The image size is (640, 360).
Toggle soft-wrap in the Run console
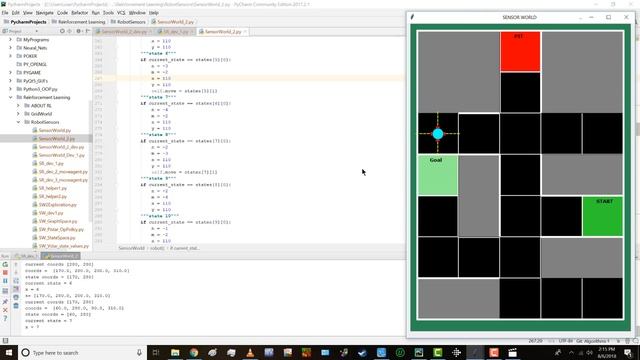pyautogui.click(x=16, y=281)
